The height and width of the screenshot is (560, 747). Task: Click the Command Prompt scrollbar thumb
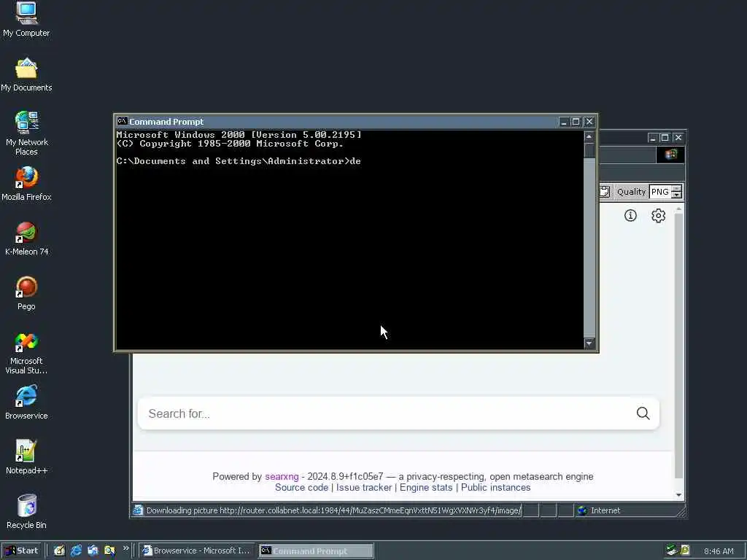589,150
